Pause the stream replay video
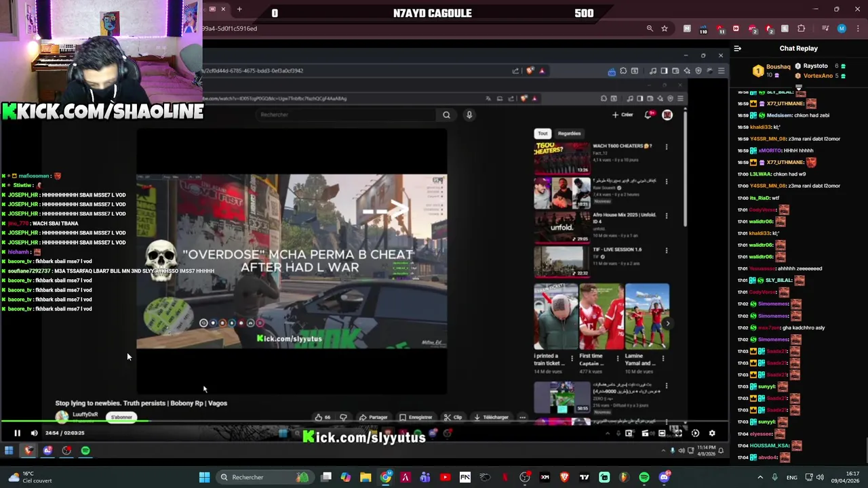Viewport: 868px width, 488px height. (17, 433)
